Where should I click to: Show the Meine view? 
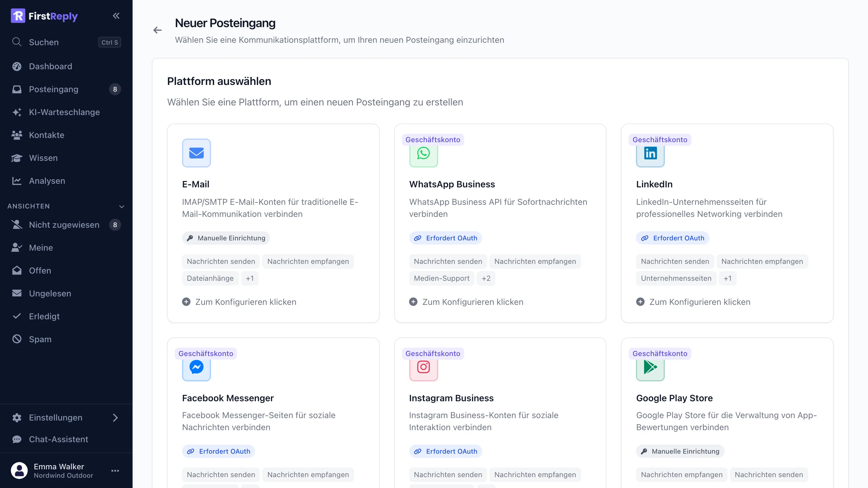(x=66, y=248)
